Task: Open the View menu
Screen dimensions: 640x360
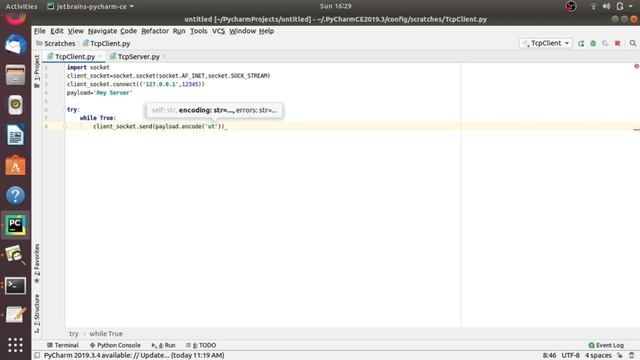Action: point(76,31)
